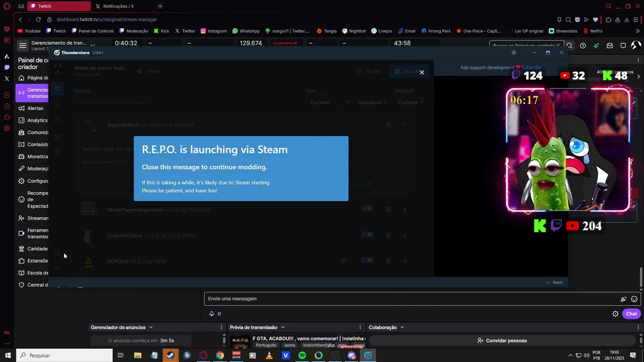Expand the Colaboração panel dropdown
The image size is (644, 362).
402,327
